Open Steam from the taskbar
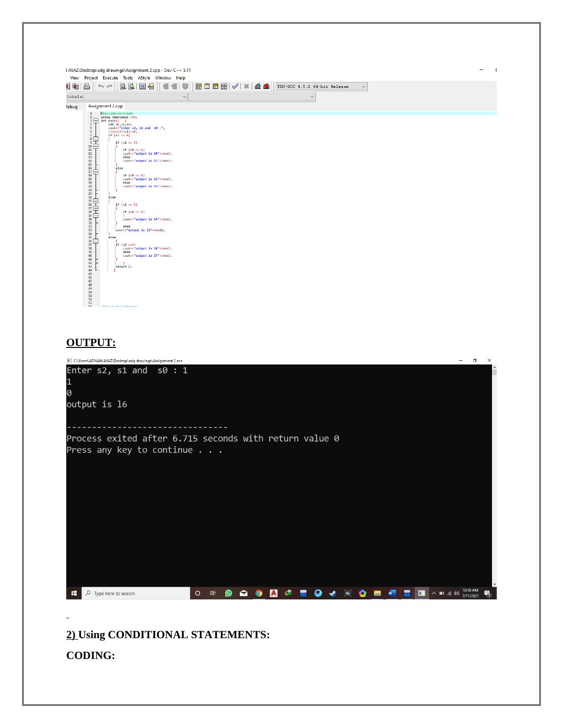Image resolution: width=563 pixels, height=728 pixels. (x=333, y=593)
